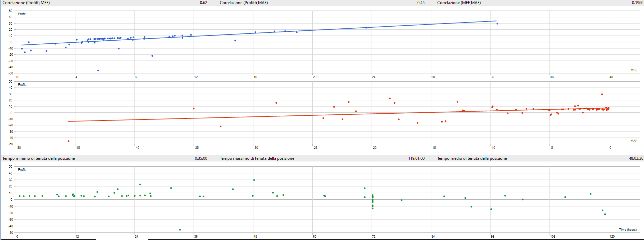
Task: Click the rightmost blue point near MFE 32
Action: (497, 24)
